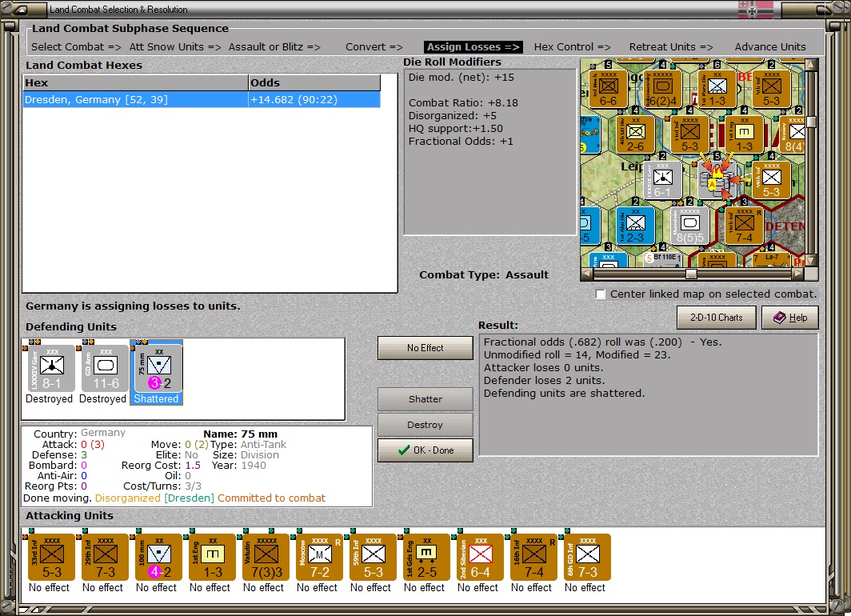
Task: Click map scroll right arrow
Action: click(x=797, y=274)
